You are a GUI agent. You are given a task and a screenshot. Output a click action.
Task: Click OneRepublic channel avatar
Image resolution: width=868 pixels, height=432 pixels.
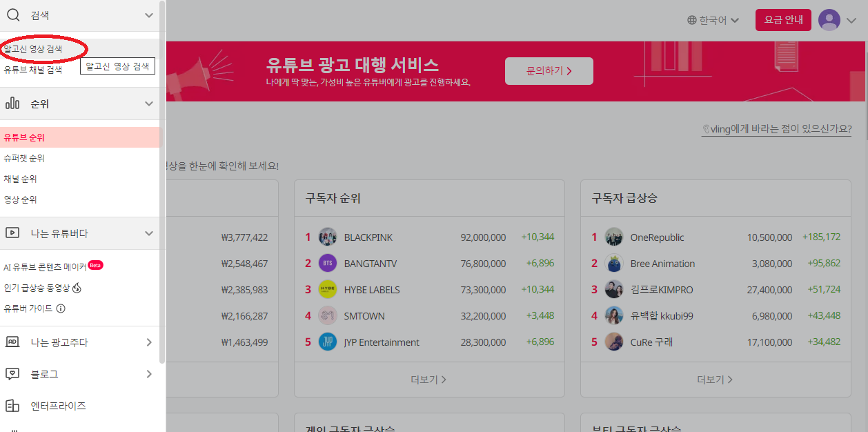point(614,237)
